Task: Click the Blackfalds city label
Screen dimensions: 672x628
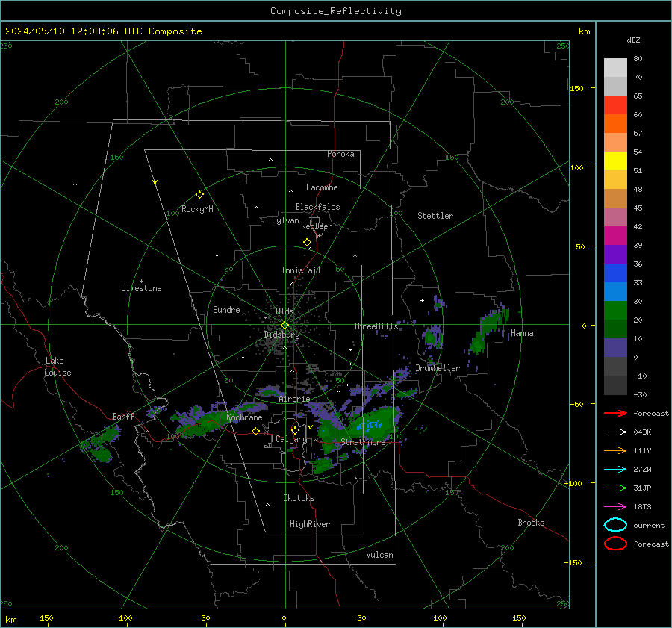Action: coord(317,207)
